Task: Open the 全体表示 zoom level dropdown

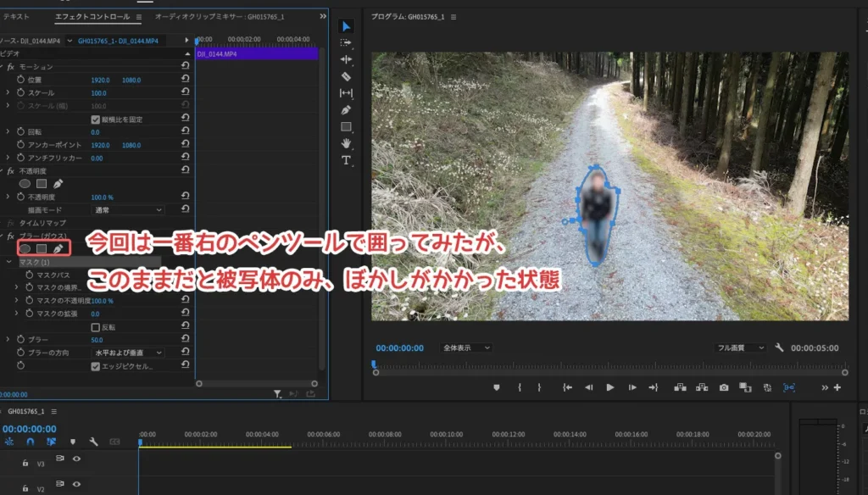Action: (x=466, y=348)
